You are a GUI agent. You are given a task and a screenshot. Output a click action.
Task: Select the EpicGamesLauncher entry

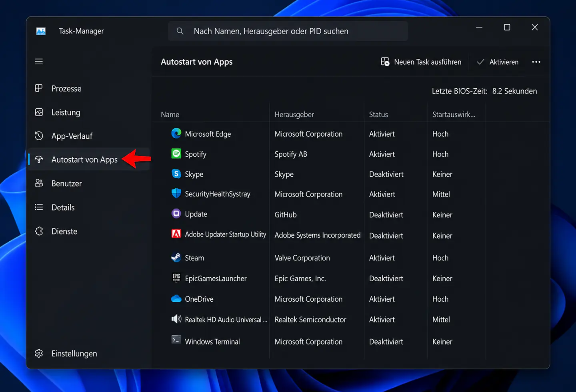216,279
